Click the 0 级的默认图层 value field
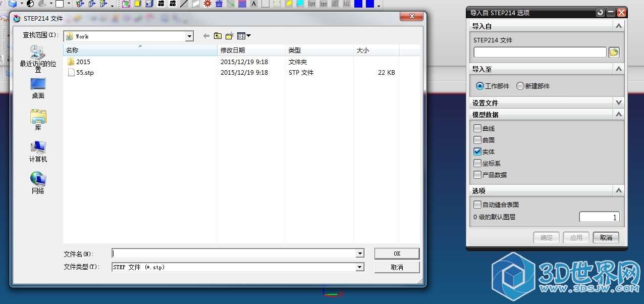The width and height of the screenshot is (644, 304). point(599,217)
